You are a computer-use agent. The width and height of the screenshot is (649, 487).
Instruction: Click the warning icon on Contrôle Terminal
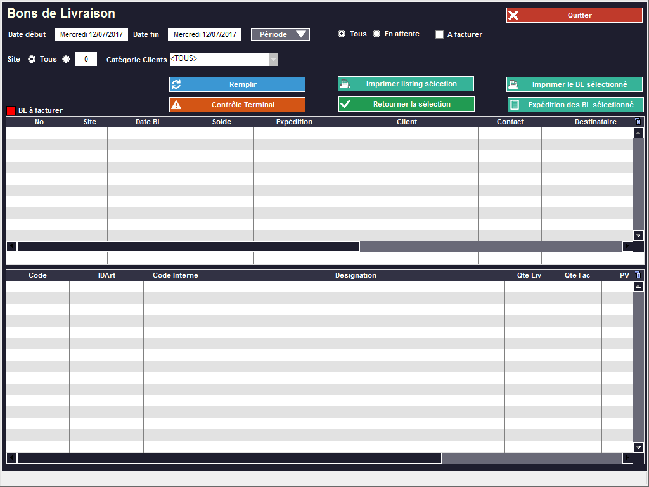(x=177, y=104)
